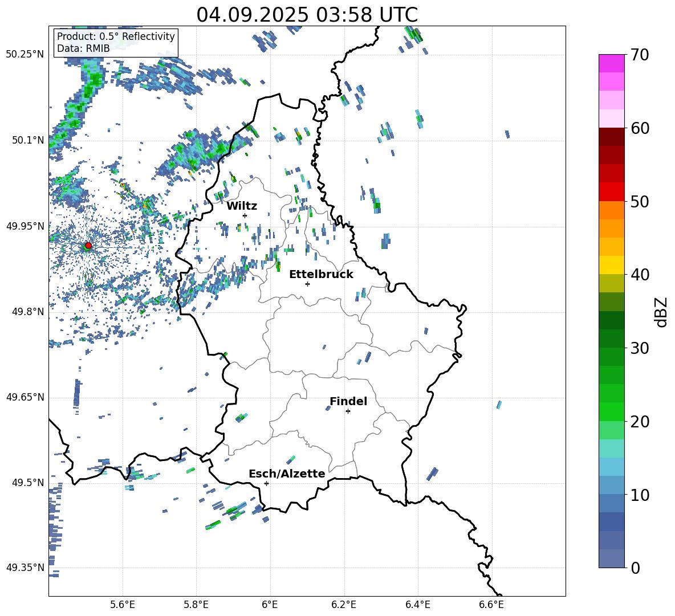Click the 60 label on the colorbar

pos(640,128)
